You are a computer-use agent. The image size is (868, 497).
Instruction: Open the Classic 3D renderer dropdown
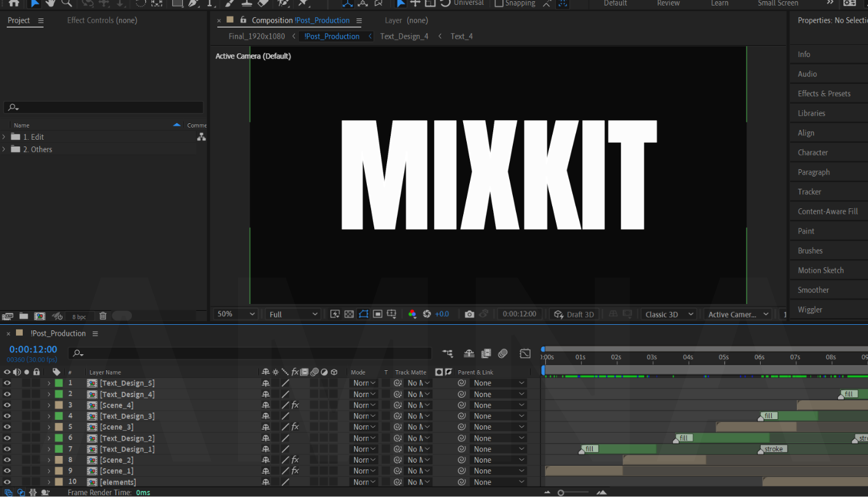669,314
